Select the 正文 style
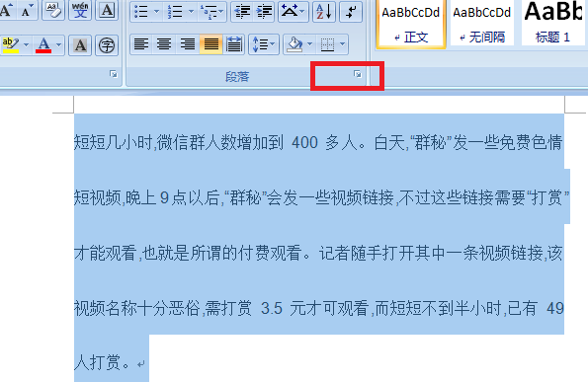This screenshot has height=382, width=588. [x=411, y=24]
